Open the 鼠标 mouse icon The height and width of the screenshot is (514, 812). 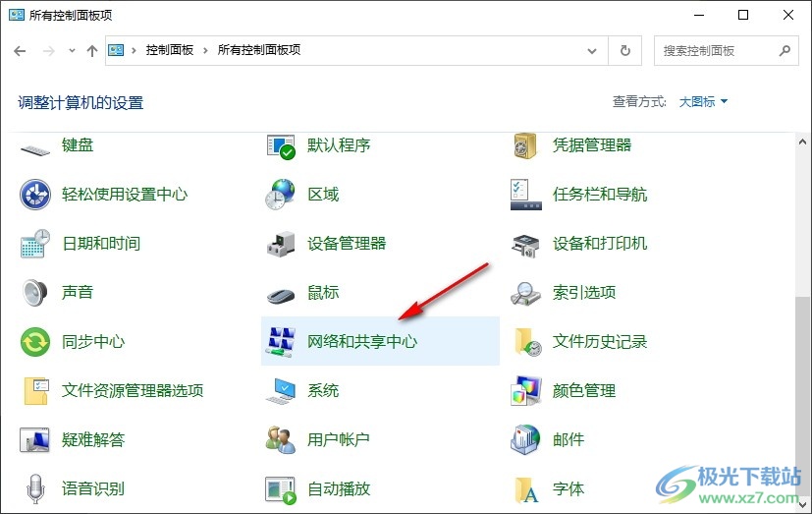click(281, 296)
